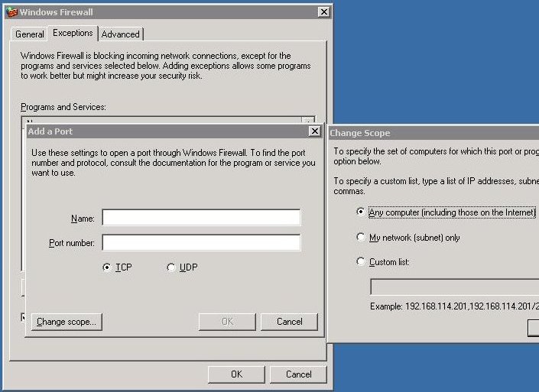This screenshot has height=392, width=539.
Task: Cancel the Add a Port dialog
Action: pyautogui.click(x=289, y=322)
